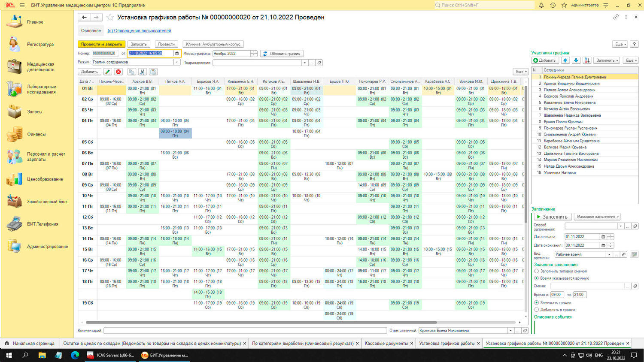Expand the Режим График сотрудников dropdown
Image resolution: width=644 pixels, height=362 pixels.
(x=177, y=62)
